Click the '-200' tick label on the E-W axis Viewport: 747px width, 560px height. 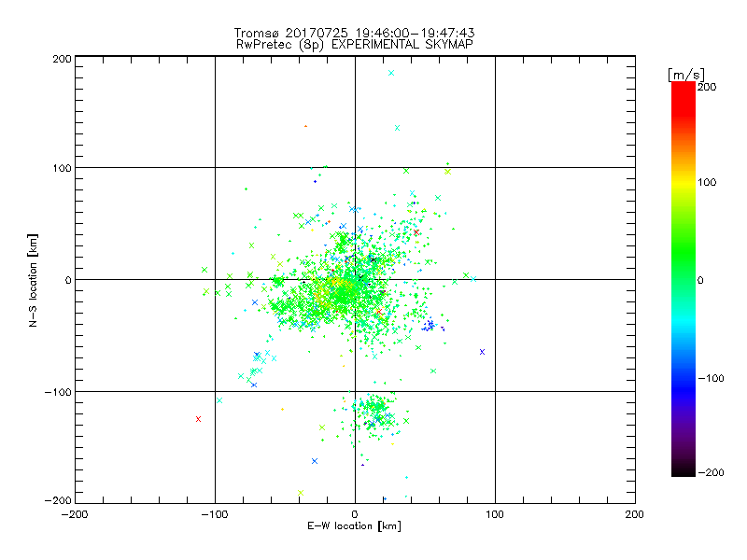(75, 514)
